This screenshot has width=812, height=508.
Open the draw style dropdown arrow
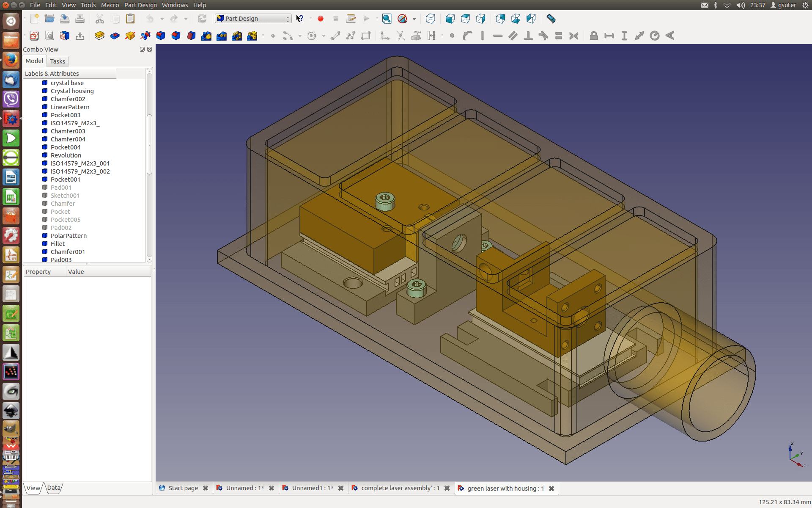(414, 19)
